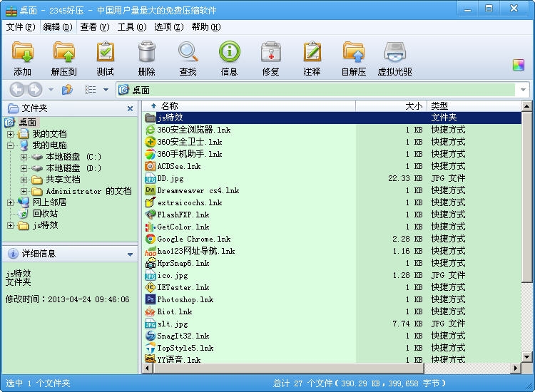Select the js特效 folder in file list
Screen dimensions: 535x392
(332, 118)
